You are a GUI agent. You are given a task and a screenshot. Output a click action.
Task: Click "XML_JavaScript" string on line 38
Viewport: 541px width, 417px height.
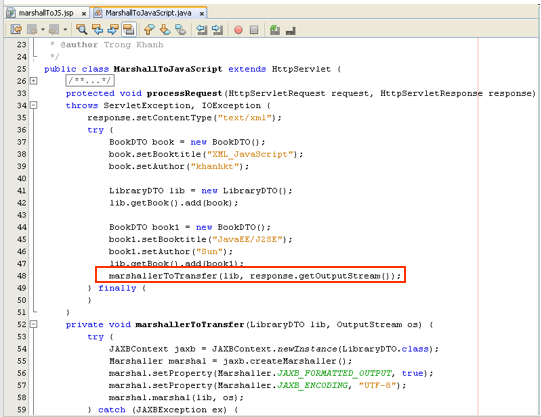[250, 154]
